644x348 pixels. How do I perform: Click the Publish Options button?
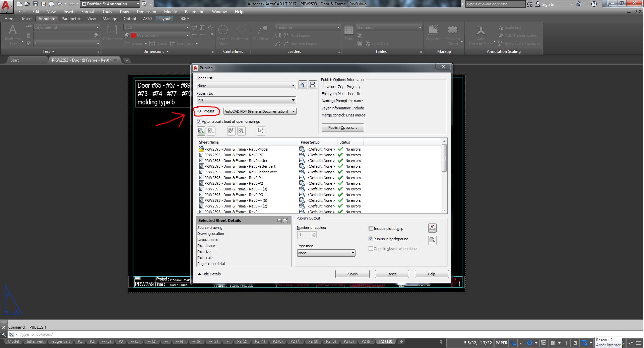pos(342,127)
